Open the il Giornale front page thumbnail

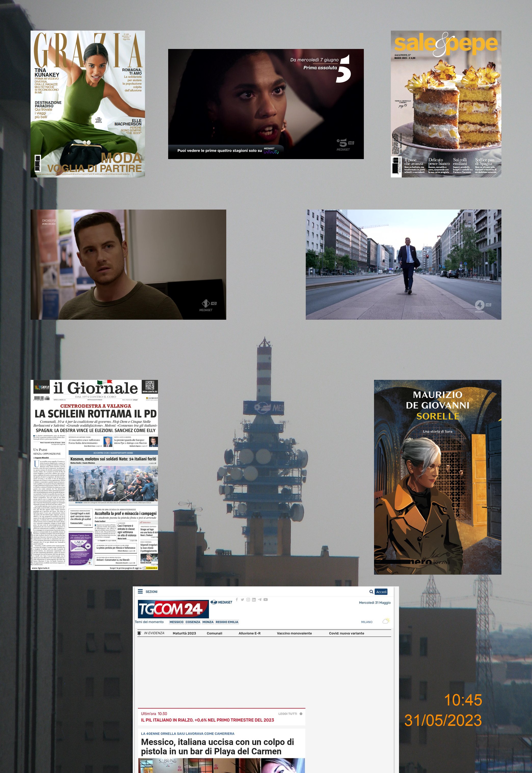[94, 474]
